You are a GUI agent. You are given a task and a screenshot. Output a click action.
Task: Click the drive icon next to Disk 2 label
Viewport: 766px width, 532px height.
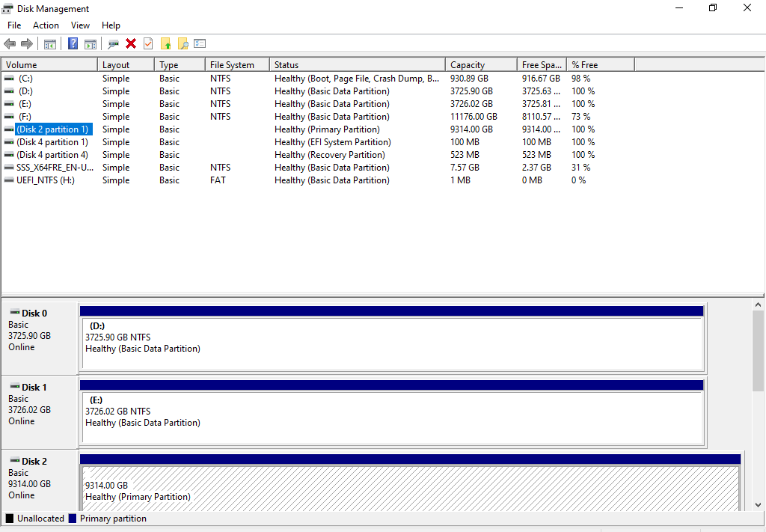[x=15, y=461]
